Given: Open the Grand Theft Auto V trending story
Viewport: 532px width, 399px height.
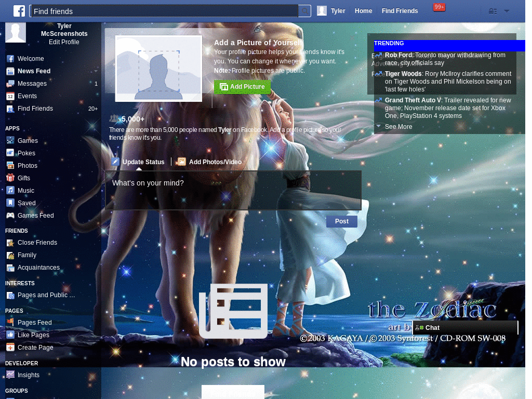Looking at the screenshot, I should (448, 108).
